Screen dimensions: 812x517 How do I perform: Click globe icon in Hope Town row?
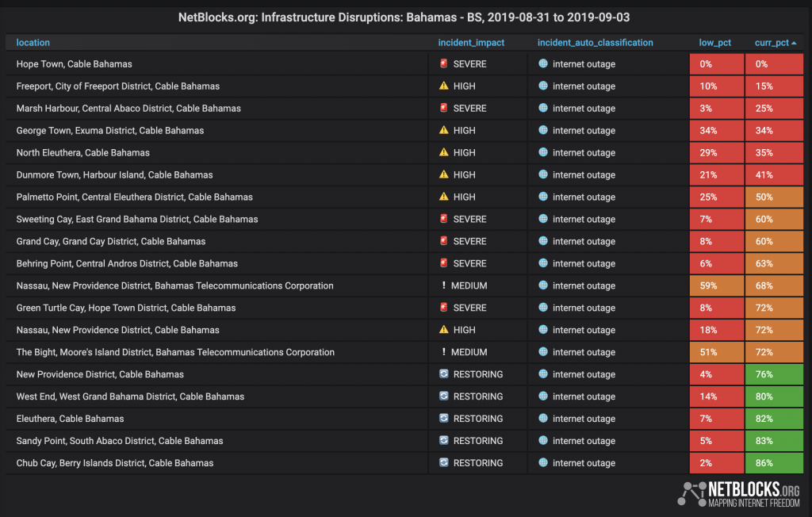click(x=542, y=63)
